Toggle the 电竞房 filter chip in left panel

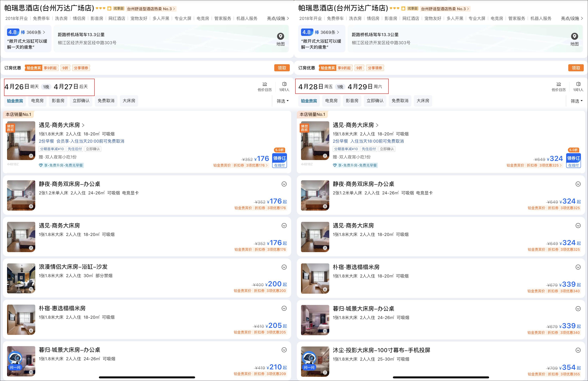[37, 101]
